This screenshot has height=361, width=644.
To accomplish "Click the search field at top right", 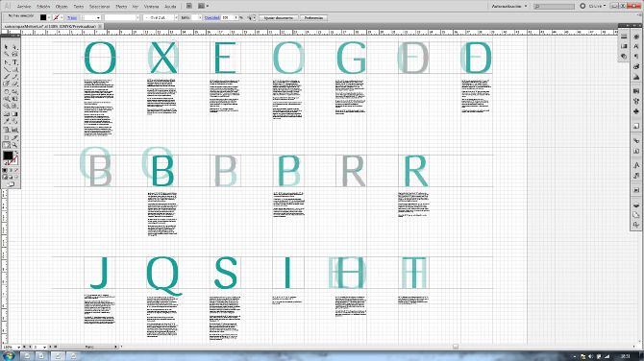I will coord(554,6).
